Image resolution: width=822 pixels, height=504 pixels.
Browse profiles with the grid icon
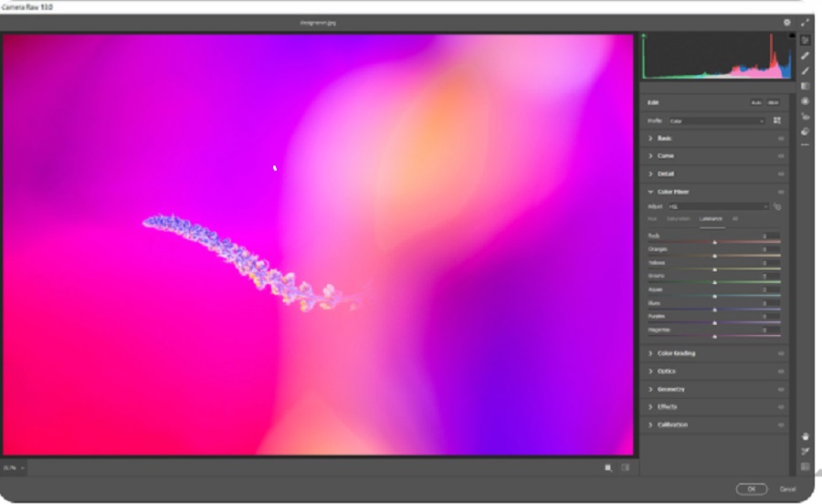(777, 121)
